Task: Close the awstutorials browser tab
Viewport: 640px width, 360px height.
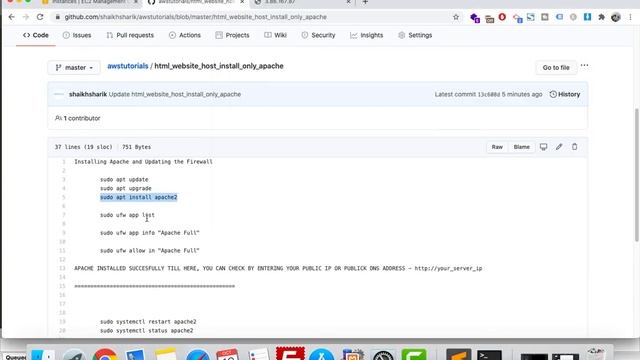Action: 242,2
